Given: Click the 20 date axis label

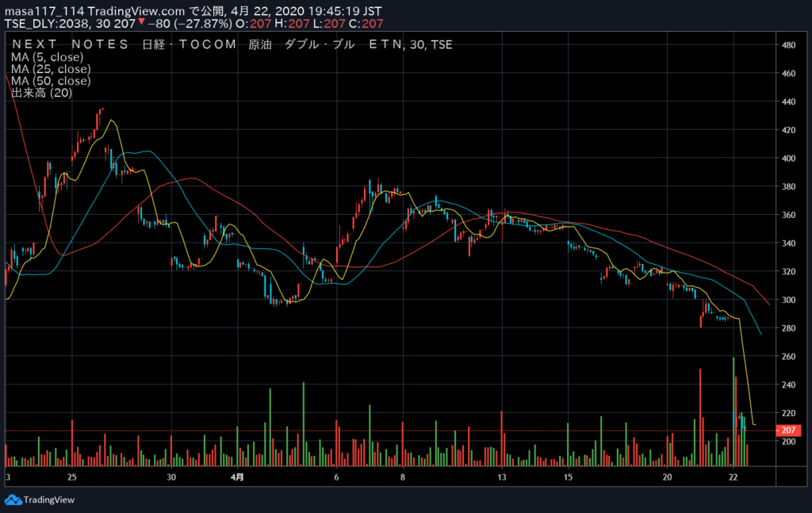Looking at the screenshot, I should [667, 477].
